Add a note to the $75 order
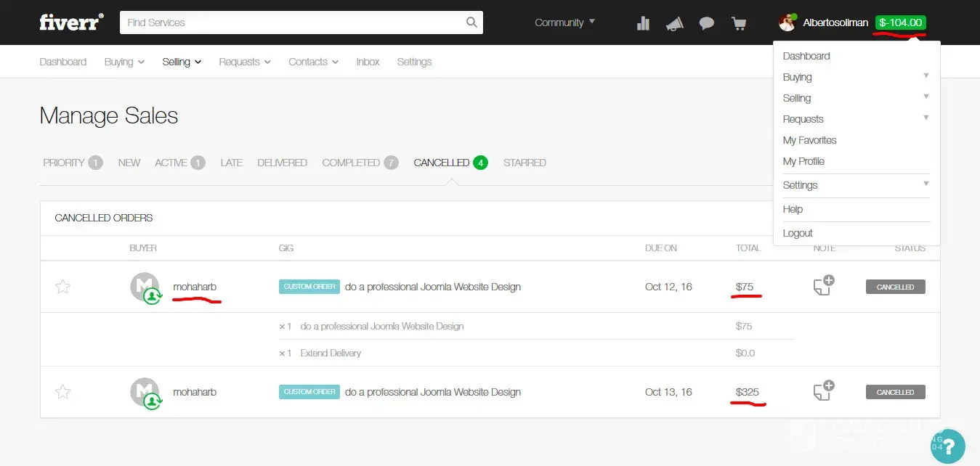 822,286
